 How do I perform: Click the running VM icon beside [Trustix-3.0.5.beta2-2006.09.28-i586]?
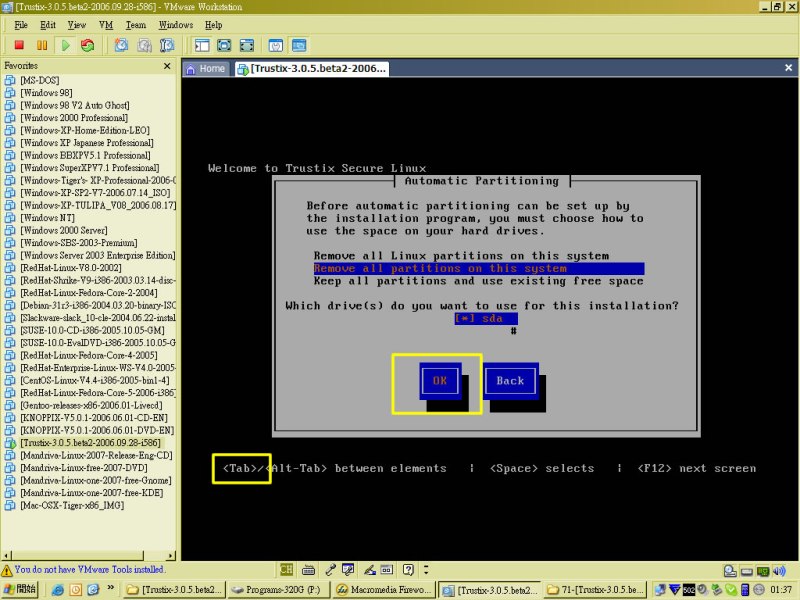(10, 443)
